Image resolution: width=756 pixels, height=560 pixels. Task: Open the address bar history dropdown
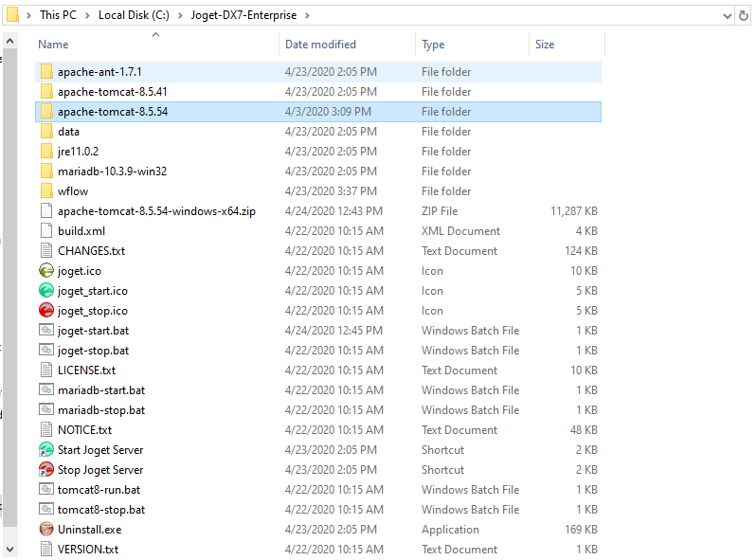coord(726,15)
